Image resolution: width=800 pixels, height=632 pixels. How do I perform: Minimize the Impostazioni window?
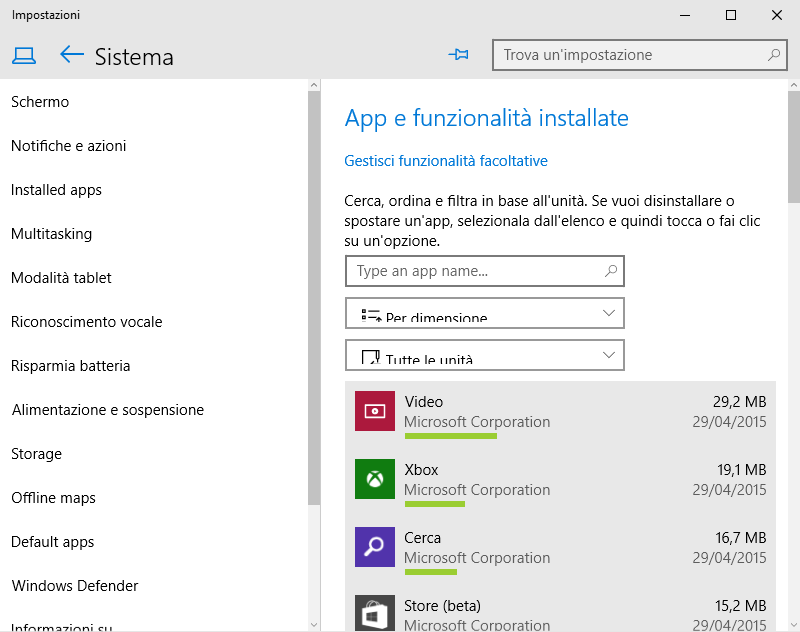pos(685,15)
